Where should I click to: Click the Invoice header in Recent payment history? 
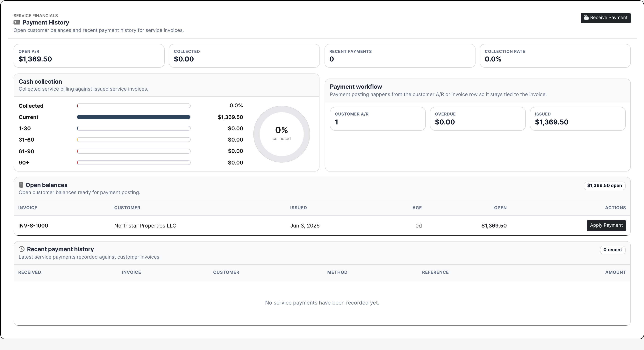coord(132,272)
